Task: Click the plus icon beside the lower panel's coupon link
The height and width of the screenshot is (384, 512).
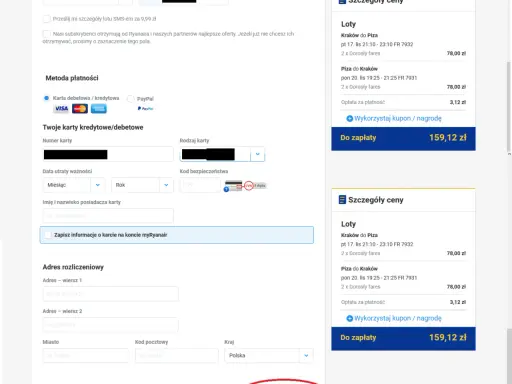Action: (349, 318)
